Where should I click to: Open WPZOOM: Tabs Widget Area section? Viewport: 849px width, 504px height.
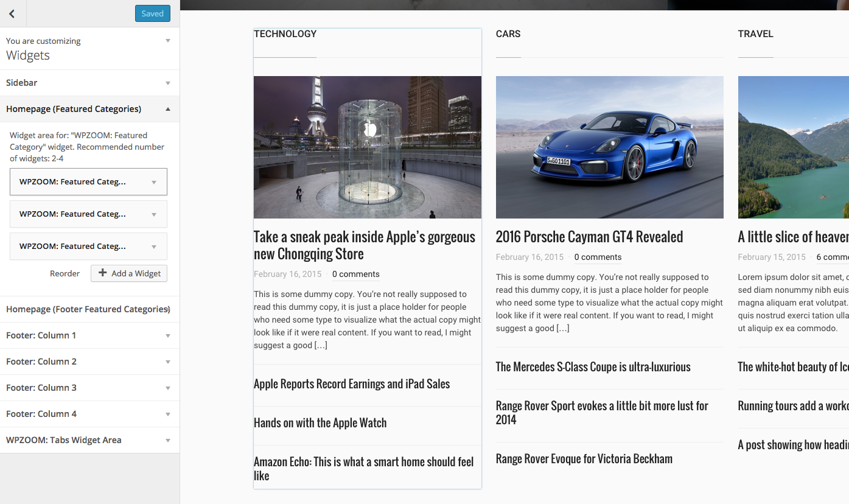[89, 440]
